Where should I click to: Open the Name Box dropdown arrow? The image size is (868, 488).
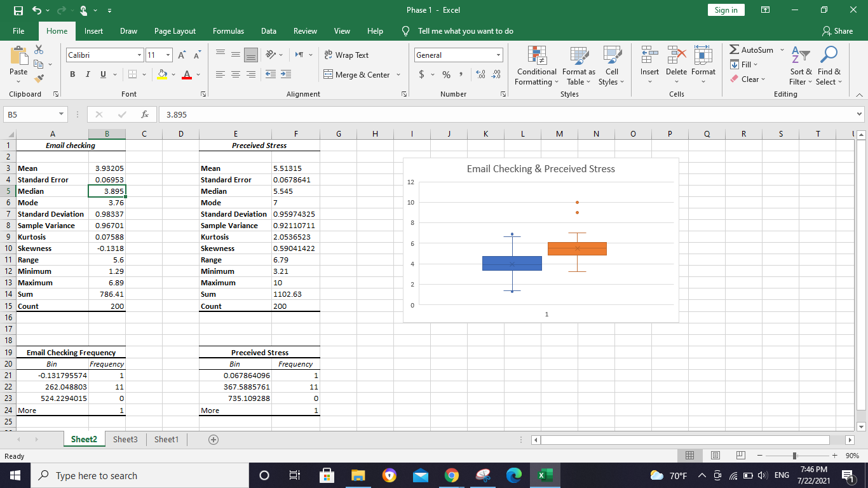click(x=60, y=115)
